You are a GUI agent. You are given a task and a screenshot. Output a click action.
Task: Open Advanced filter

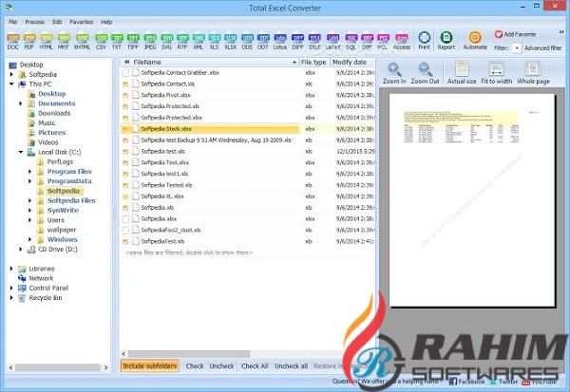[542, 48]
